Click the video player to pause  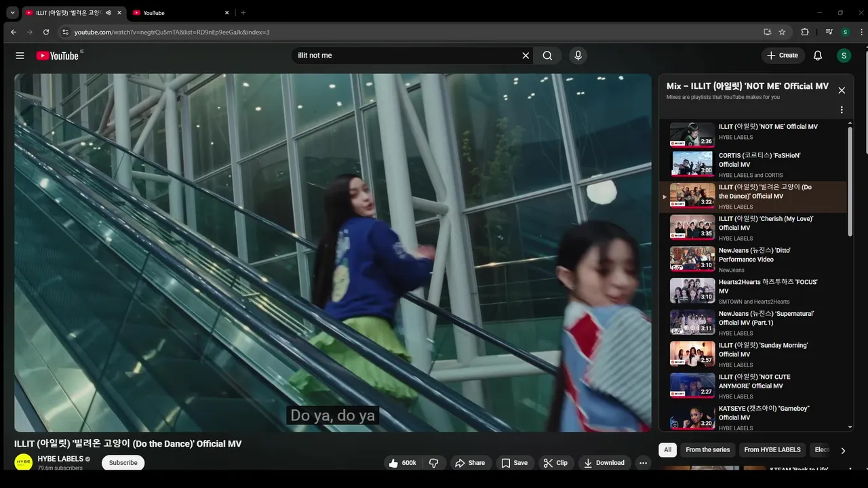333,252
